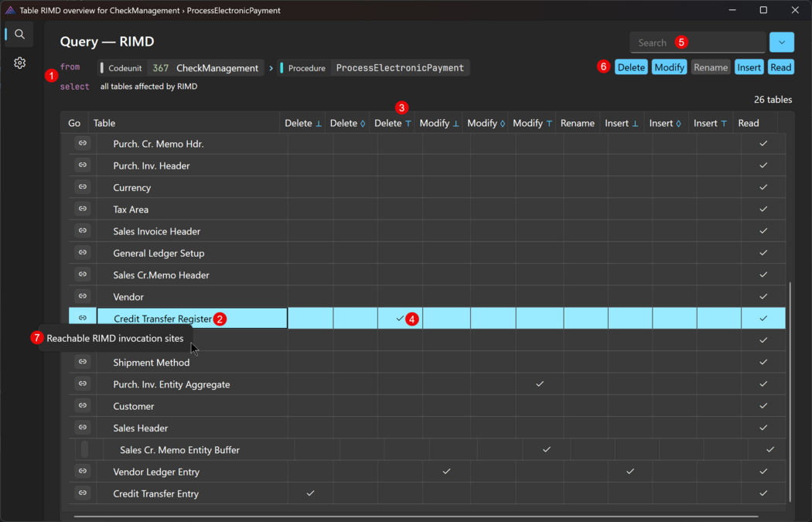This screenshot has height=522, width=812.
Task: Click Go link icon for Sales Header
Action: pos(83,427)
